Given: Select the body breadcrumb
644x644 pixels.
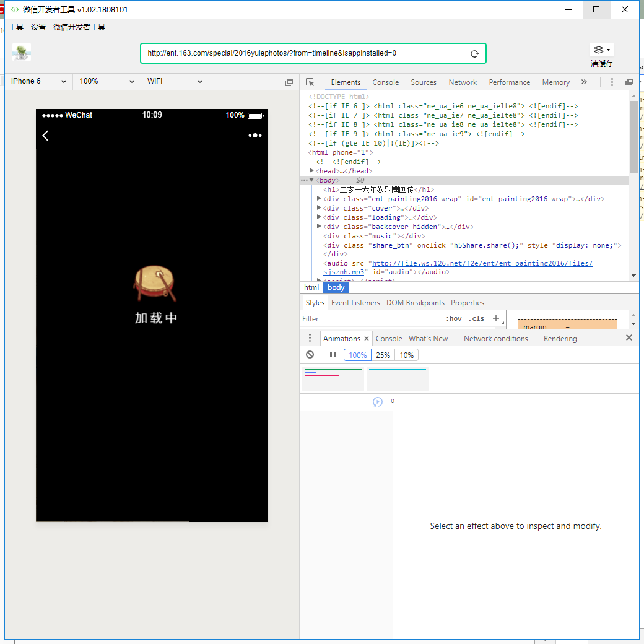Looking at the screenshot, I should point(336,287).
